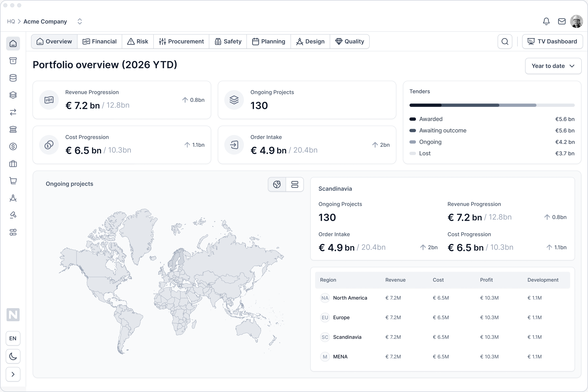Click the Awarded legend swatch

[413, 119]
